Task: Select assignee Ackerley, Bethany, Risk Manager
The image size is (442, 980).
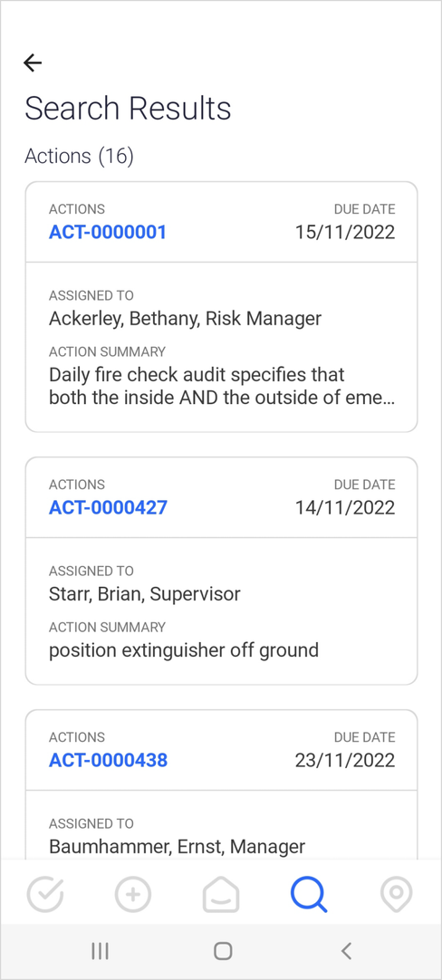Action: pos(185,319)
